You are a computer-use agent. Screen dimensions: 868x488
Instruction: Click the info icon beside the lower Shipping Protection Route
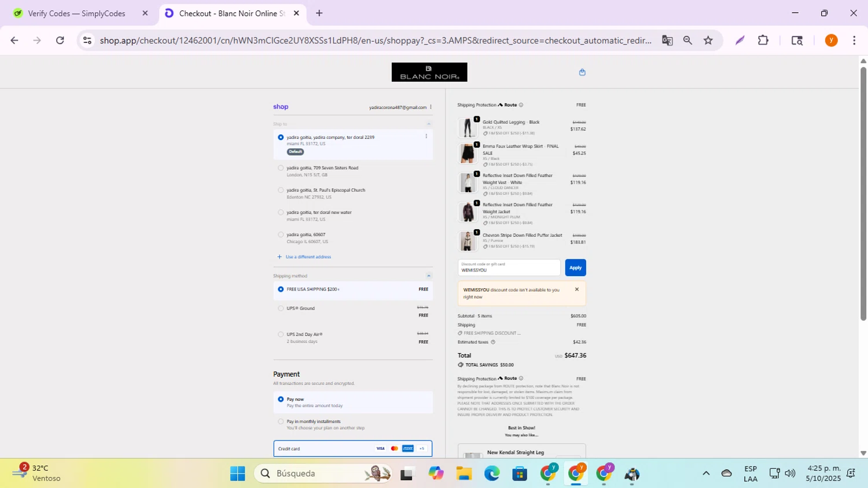(521, 379)
